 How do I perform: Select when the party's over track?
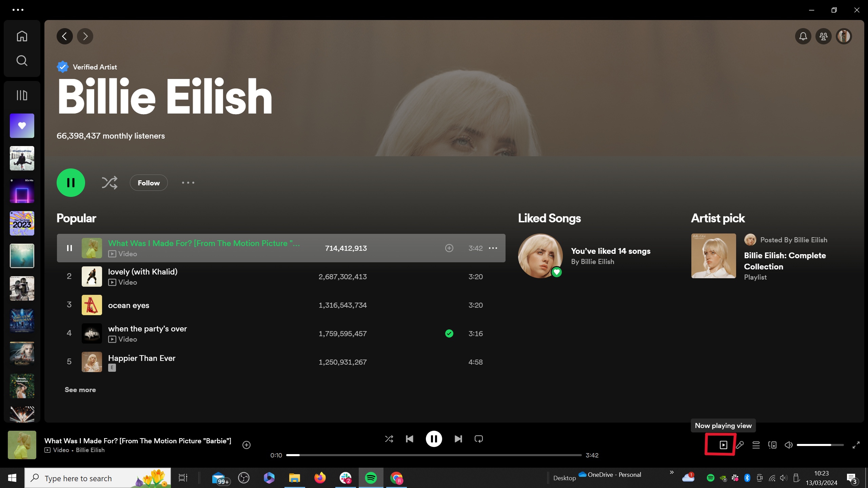pyautogui.click(x=281, y=333)
